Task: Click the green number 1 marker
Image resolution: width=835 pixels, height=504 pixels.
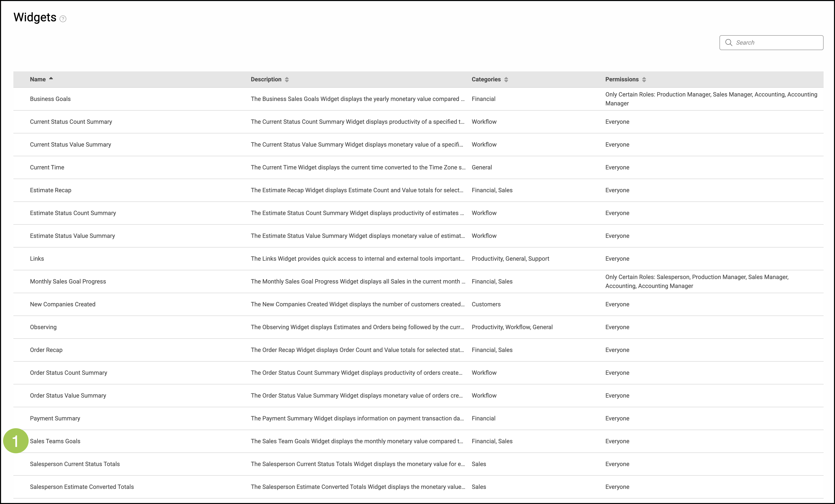Action: click(x=16, y=441)
